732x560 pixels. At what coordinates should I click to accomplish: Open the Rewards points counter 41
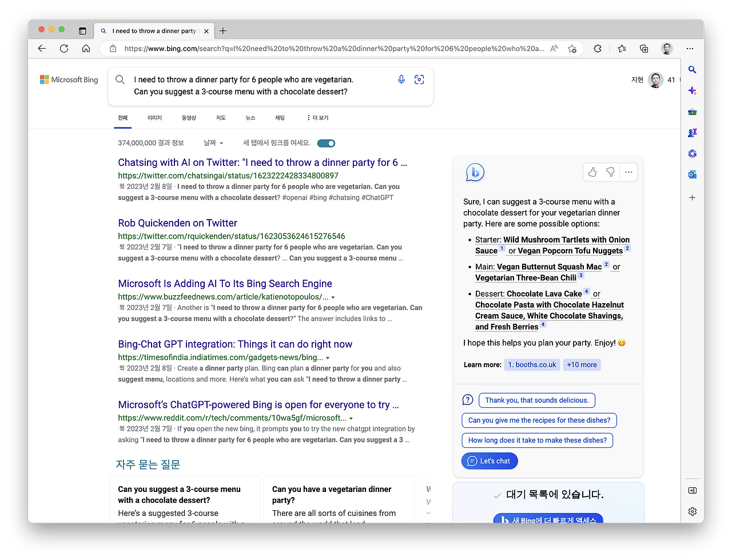pyautogui.click(x=671, y=80)
